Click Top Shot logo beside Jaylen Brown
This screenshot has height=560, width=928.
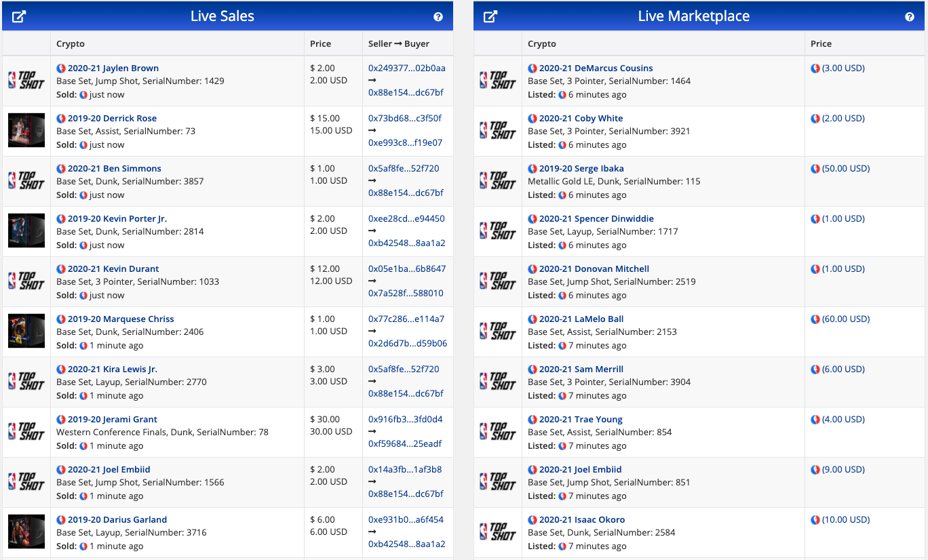point(26,80)
